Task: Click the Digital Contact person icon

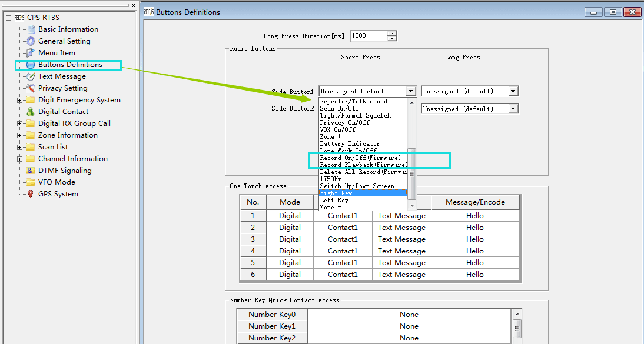Action: coord(31,112)
